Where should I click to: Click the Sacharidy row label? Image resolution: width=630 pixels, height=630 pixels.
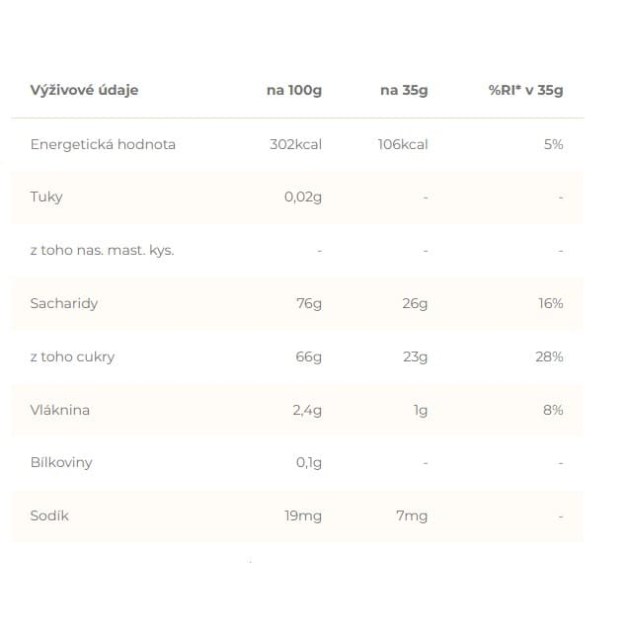pyautogui.click(x=64, y=303)
